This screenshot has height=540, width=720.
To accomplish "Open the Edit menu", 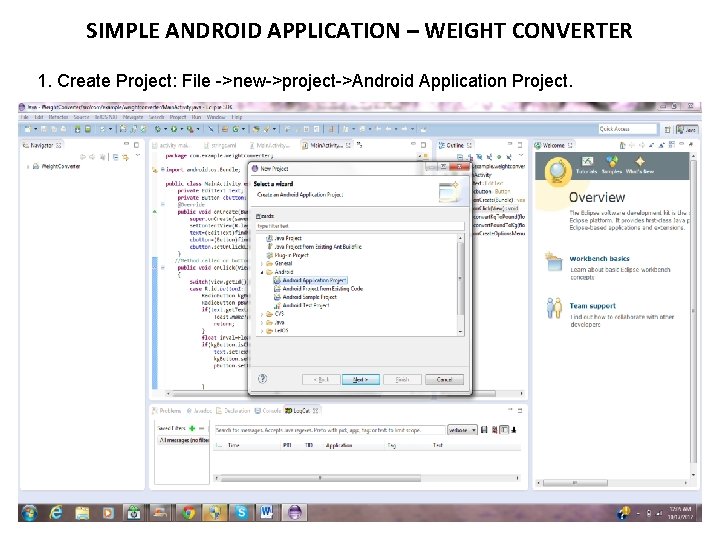I will (39, 117).
